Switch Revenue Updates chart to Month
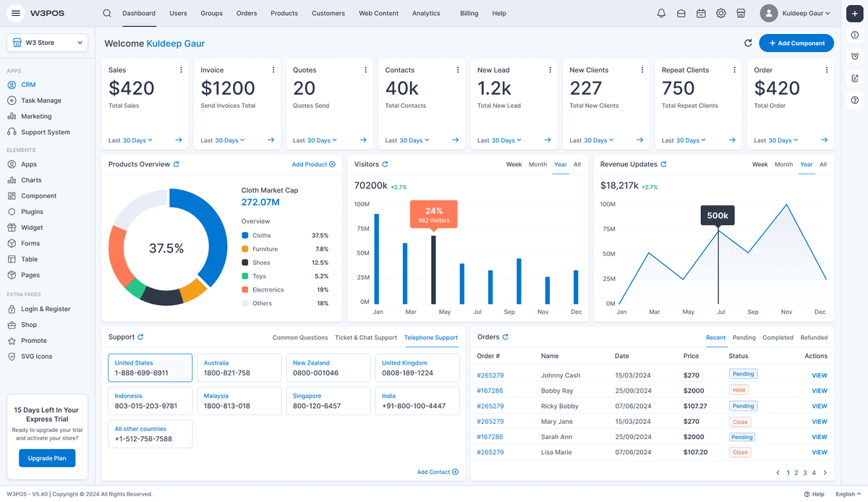The image size is (868, 502). pos(784,164)
